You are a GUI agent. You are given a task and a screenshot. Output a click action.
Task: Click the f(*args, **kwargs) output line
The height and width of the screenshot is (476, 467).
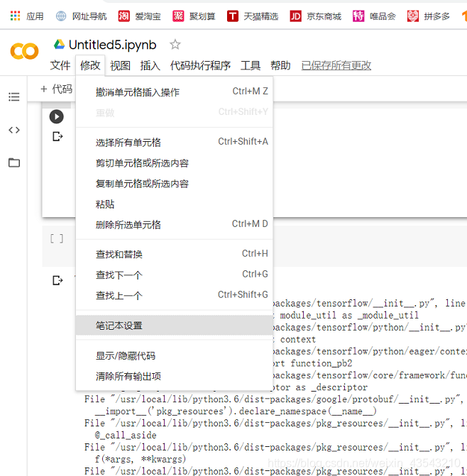coord(141,459)
